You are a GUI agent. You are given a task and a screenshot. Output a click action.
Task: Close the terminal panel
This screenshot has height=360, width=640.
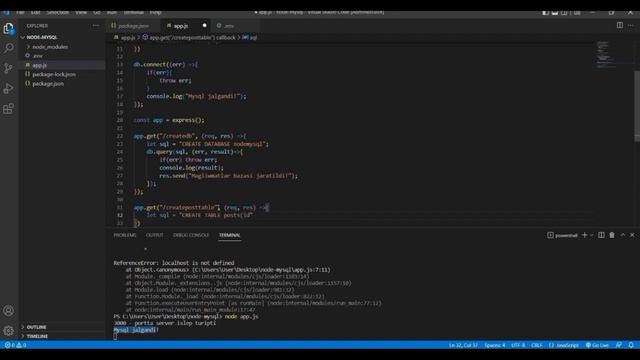point(632,235)
